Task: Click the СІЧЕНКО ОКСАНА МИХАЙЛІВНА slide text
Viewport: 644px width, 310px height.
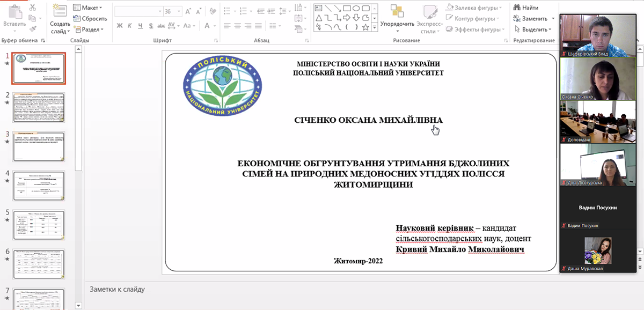Action: click(369, 120)
